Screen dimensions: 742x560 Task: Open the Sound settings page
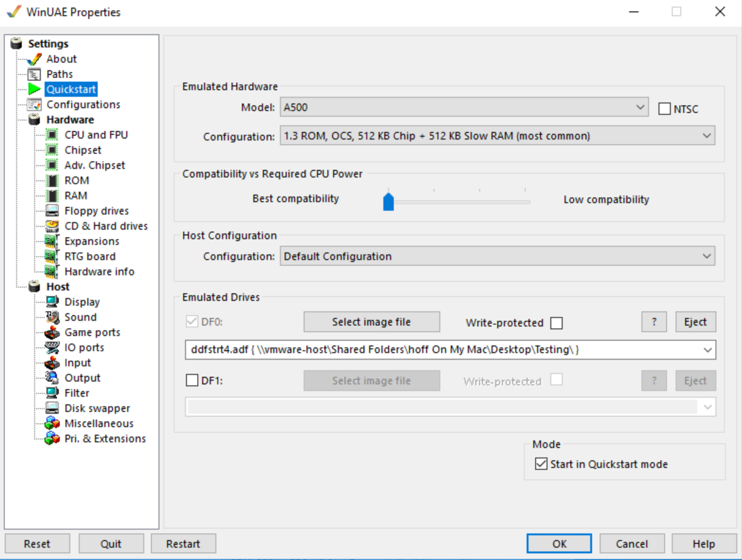tap(81, 317)
